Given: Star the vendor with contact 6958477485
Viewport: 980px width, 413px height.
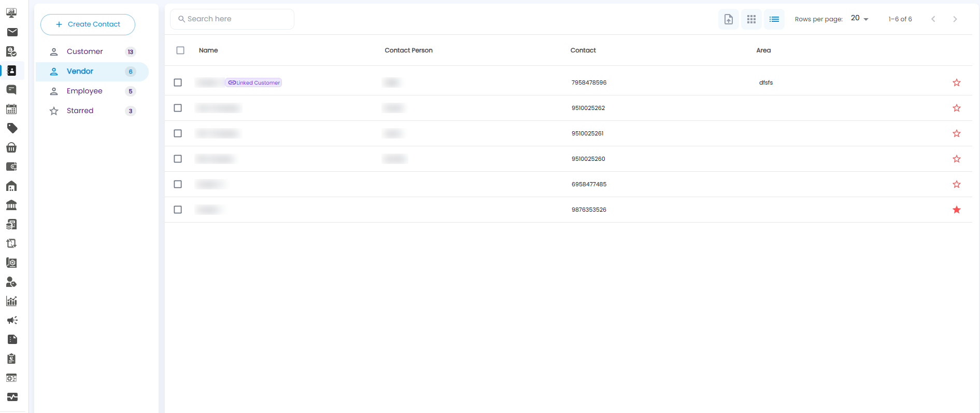Looking at the screenshot, I should 957,184.
